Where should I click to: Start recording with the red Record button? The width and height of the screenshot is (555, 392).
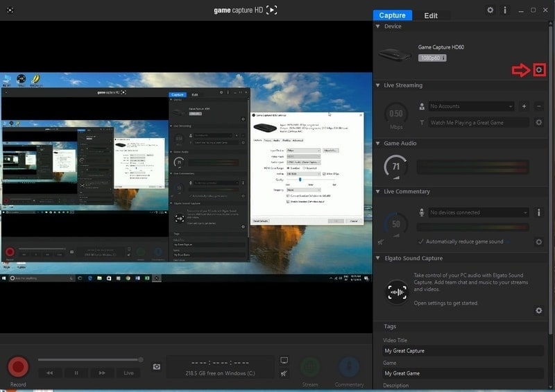tap(18, 367)
